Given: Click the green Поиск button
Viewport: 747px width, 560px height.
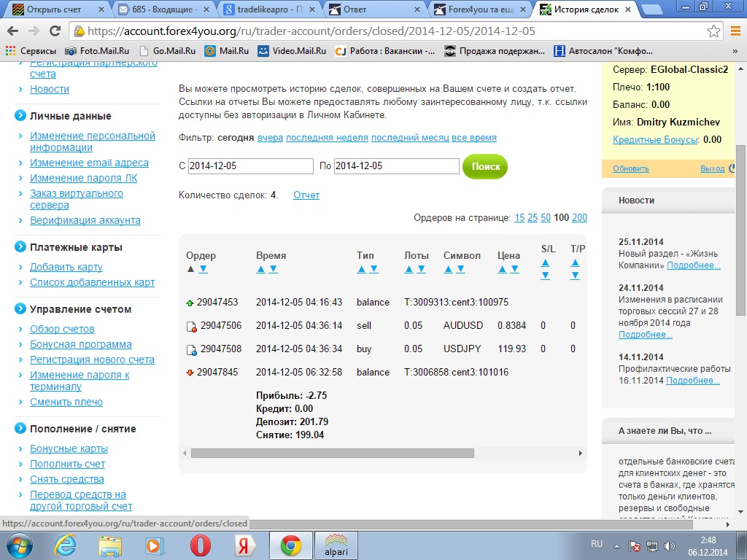Looking at the screenshot, I should tap(485, 167).
